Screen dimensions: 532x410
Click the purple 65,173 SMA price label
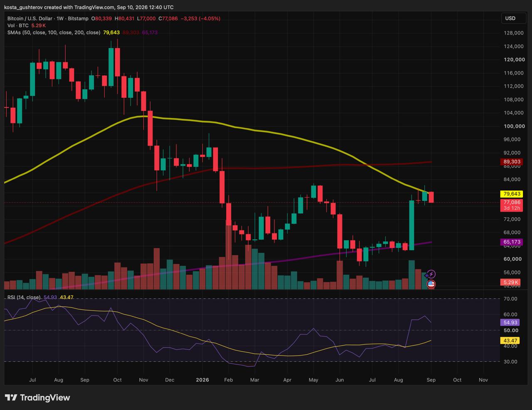512,242
